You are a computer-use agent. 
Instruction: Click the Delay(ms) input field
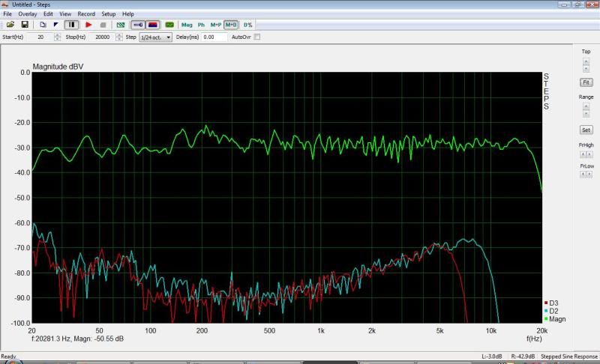coord(214,37)
